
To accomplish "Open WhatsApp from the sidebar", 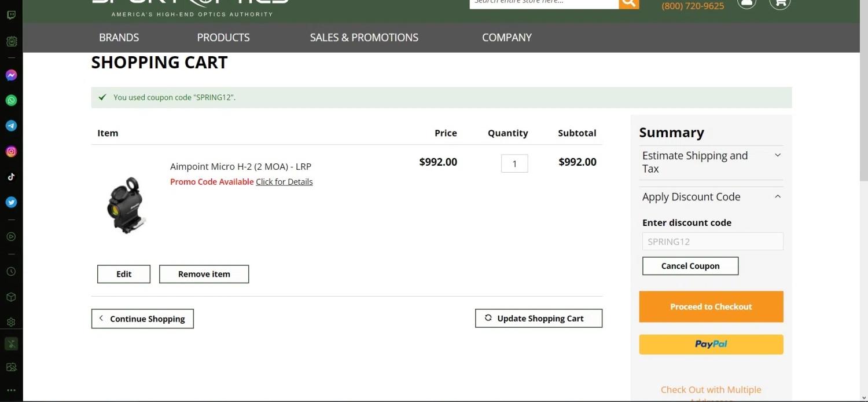I will (x=11, y=101).
